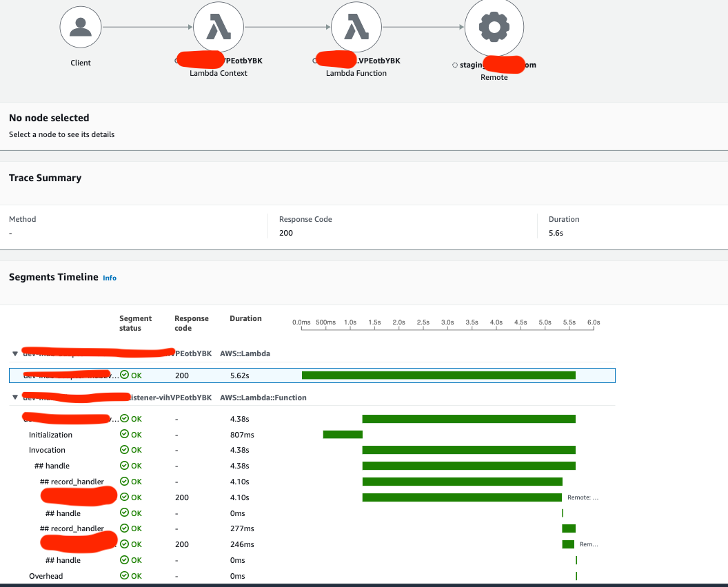Click the Initialization 807ms timeline bar
The width and height of the screenshot is (728, 587).
click(343, 435)
